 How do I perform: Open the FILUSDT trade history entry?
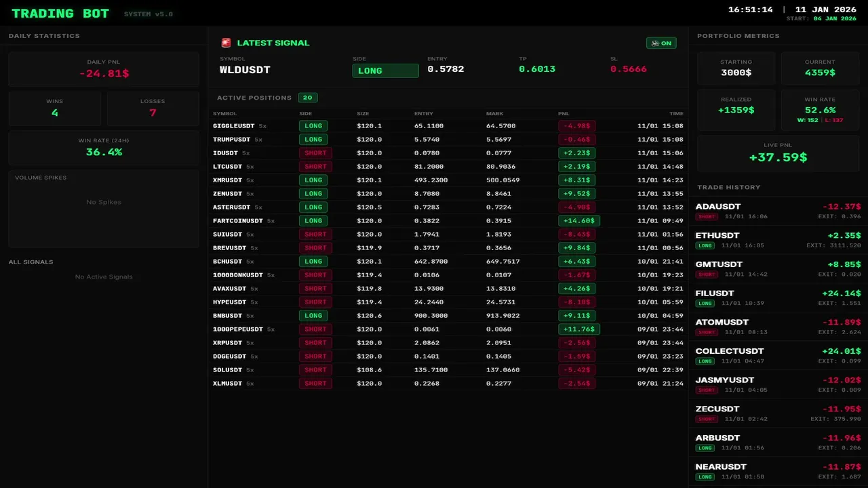pyautogui.click(x=778, y=298)
